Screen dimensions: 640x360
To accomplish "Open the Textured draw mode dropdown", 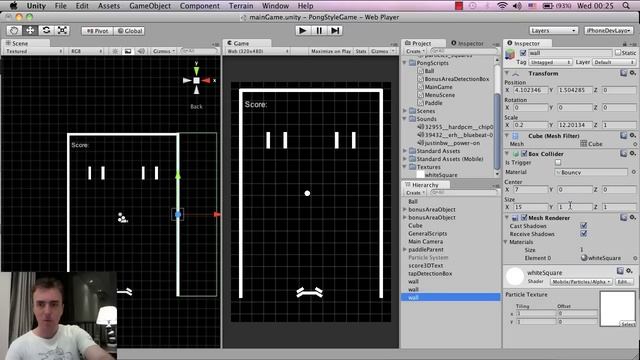I will click(x=34, y=51).
